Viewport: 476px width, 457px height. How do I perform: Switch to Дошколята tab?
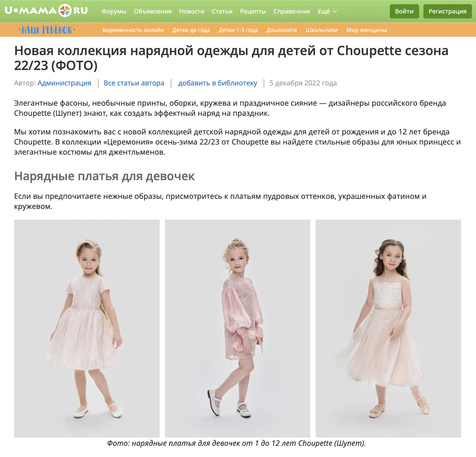(282, 30)
